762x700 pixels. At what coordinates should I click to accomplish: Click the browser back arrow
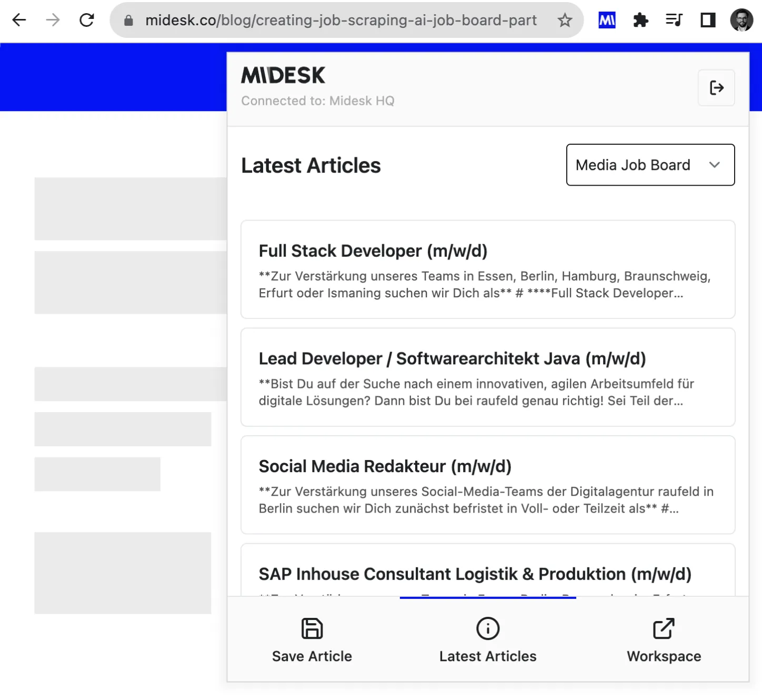tap(19, 21)
